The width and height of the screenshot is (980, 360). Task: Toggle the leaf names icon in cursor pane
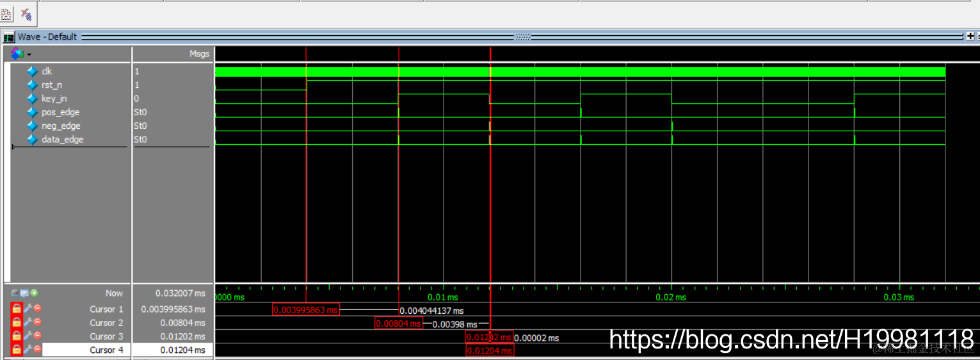coord(15,293)
